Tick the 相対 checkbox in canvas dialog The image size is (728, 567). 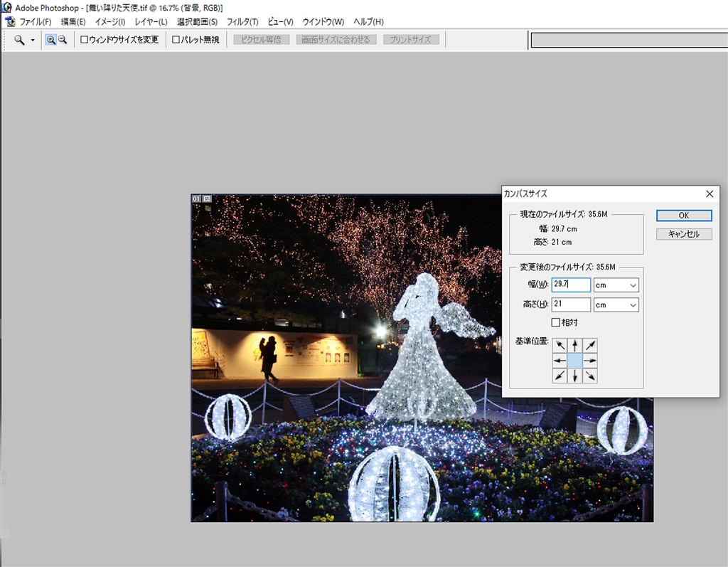pos(555,322)
